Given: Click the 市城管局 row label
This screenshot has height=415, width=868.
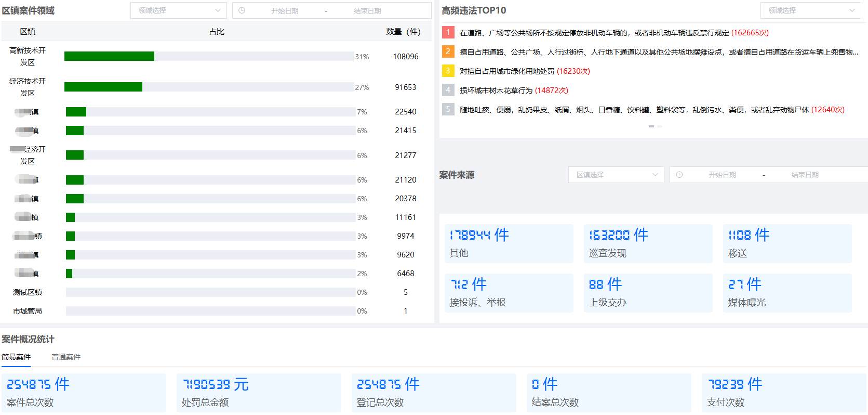Looking at the screenshot, I should [28, 311].
